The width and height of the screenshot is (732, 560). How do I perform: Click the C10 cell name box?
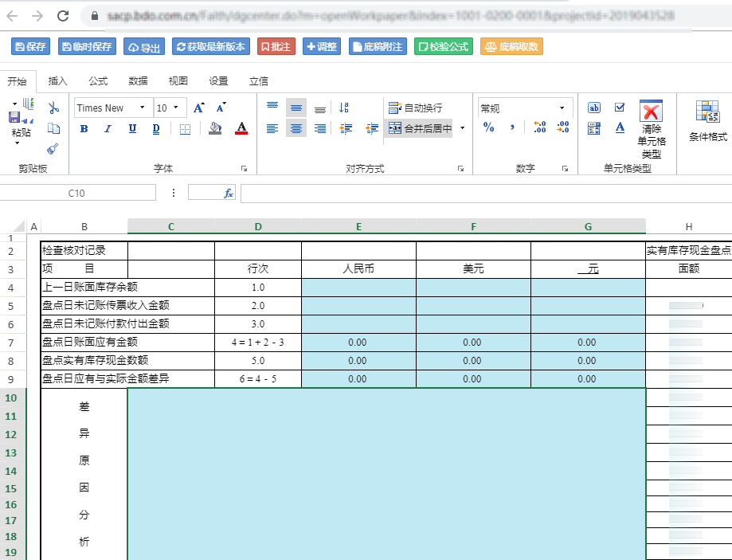coord(77,193)
